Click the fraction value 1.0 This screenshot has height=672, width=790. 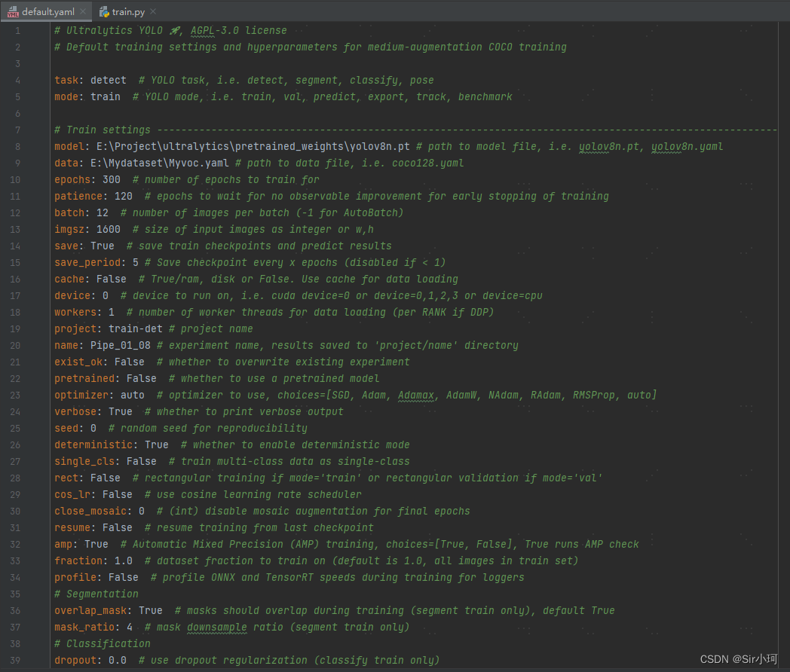coord(124,561)
